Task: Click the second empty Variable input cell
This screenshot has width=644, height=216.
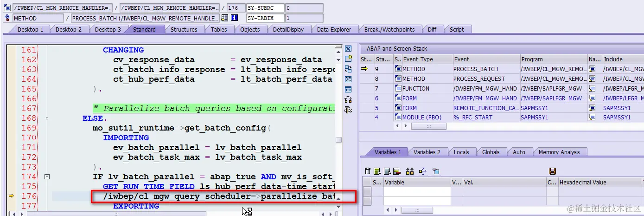Action: tap(417, 201)
